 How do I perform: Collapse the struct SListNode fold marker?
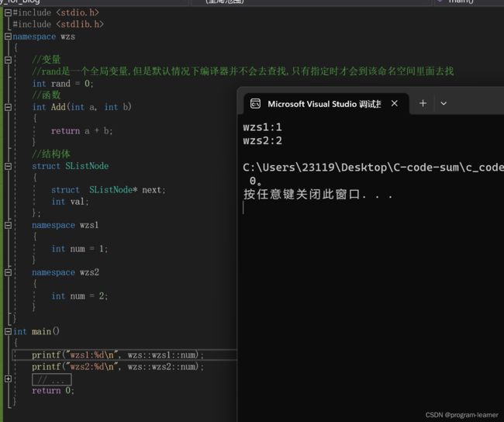(x=8, y=166)
